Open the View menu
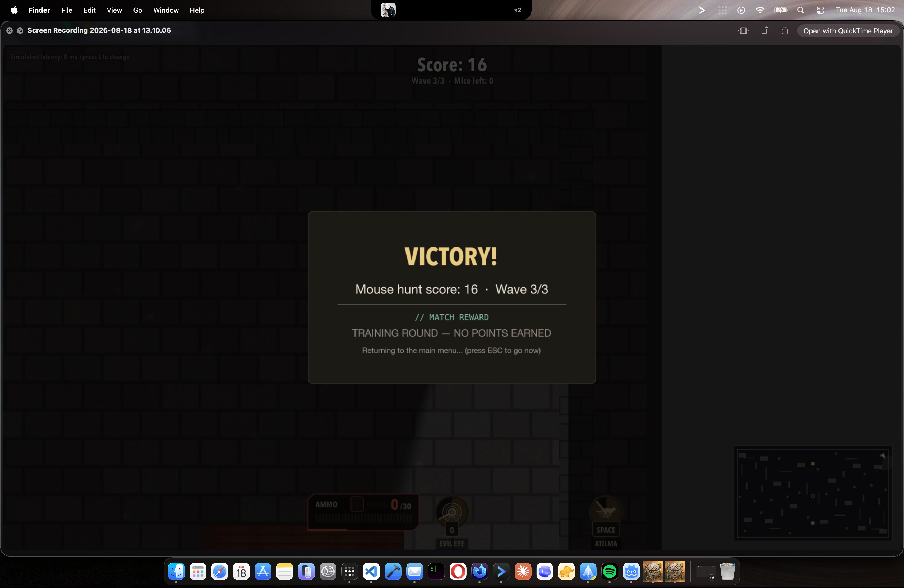The width and height of the screenshot is (904, 588). [114, 10]
